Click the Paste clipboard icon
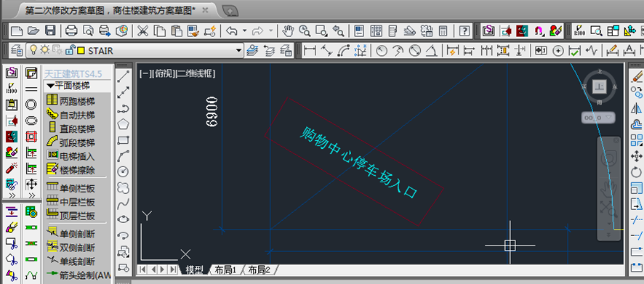 pos(177,31)
